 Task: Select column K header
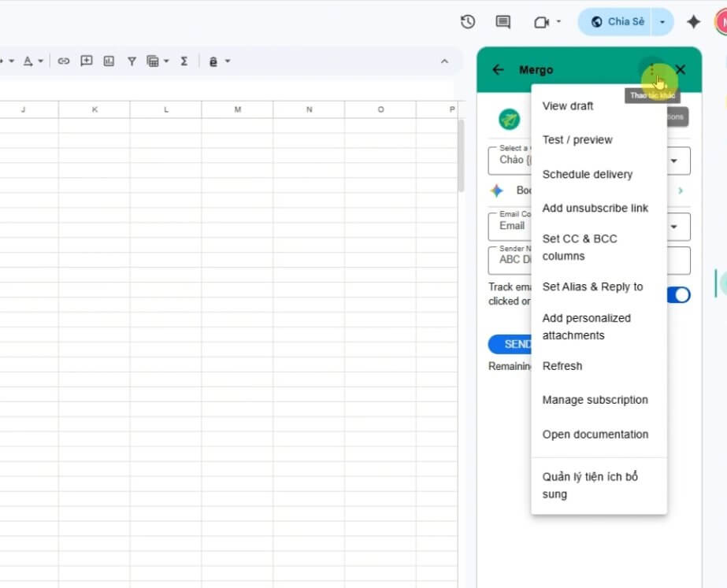point(95,109)
